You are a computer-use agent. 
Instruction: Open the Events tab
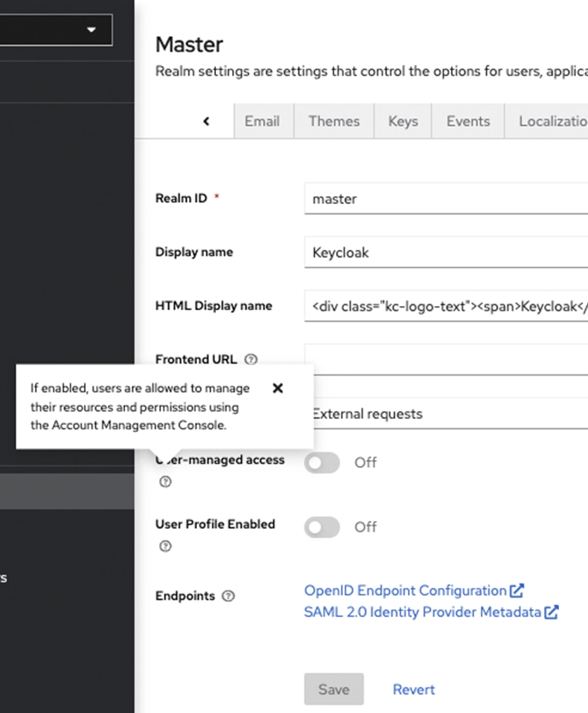pyautogui.click(x=468, y=121)
